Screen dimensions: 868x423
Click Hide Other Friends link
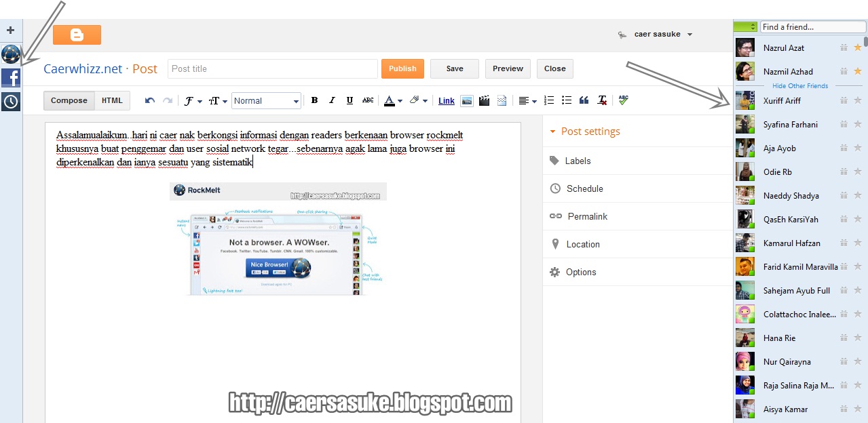(800, 86)
